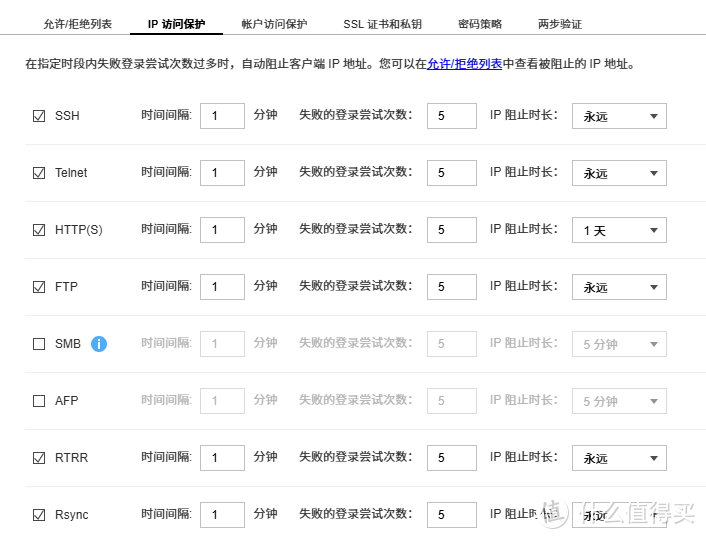Uncheck the SSH protection checkbox
The image size is (706, 539).
(x=39, y=116)
